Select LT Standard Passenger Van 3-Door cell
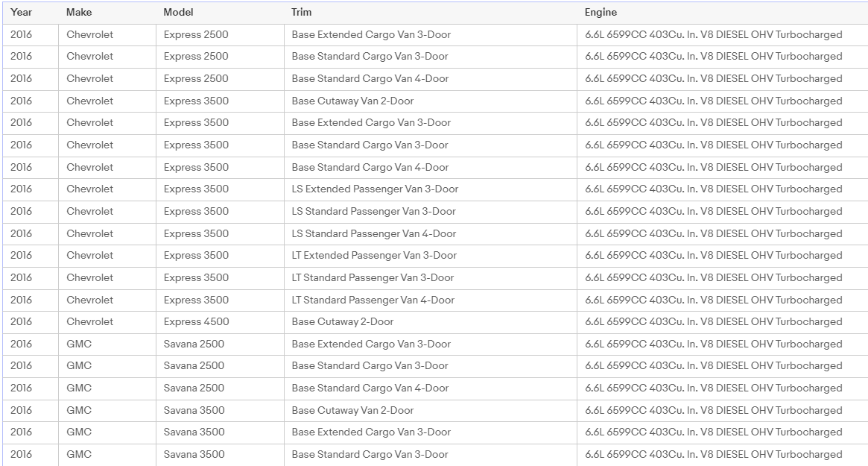This screenshot has height=466, width=868. pos(373,278)
